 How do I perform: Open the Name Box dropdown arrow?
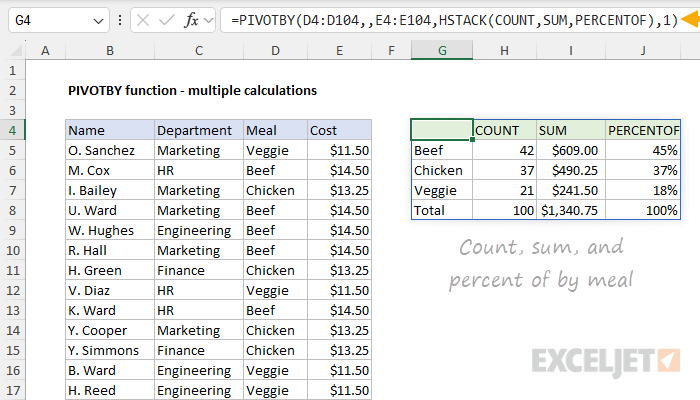point(98,21)
